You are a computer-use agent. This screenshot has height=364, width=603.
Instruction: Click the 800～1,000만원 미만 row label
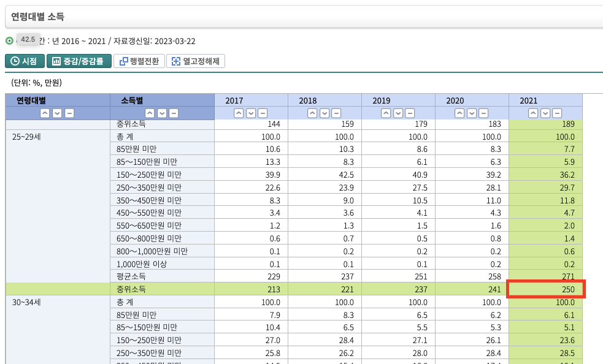point(152,251)
